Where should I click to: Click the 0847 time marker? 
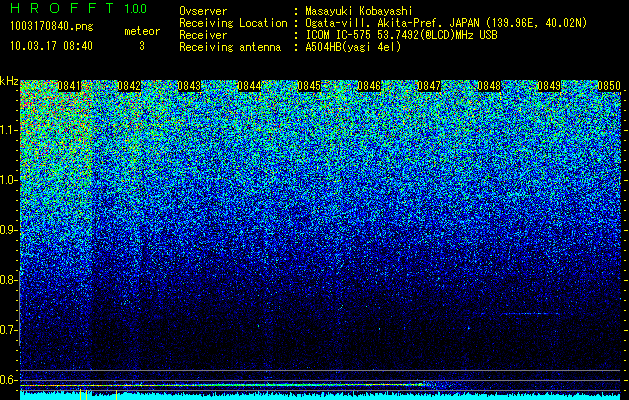click(x=429, y=86)
